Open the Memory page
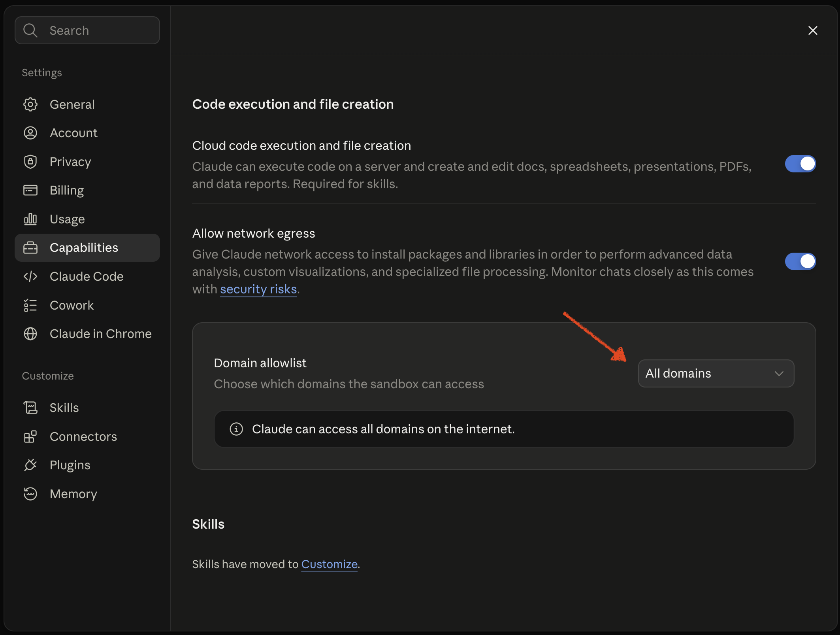Image resolution: width=840 pixels, height=635 pixels. 87,494
